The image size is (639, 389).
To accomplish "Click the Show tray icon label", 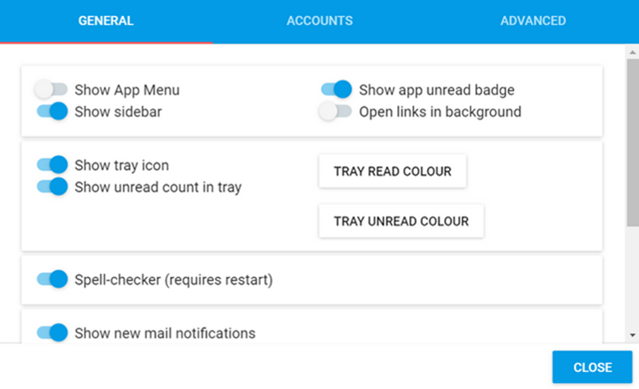I will pyautogui.click(x=121, y=165).
